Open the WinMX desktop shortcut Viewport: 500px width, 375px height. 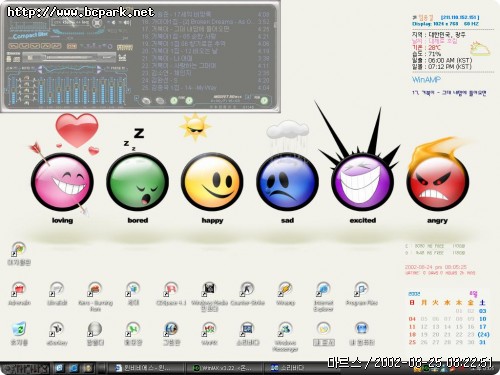point(209,333)
